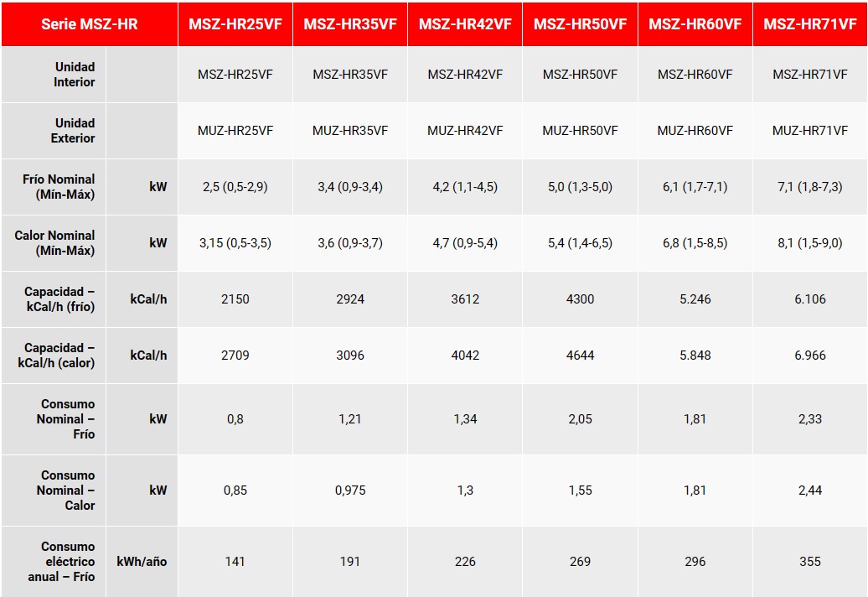Image resolution: width=868 pixels, height=597 pixels.
Task: Click the value 7,1 (1,8-7,3)
Action: coord(810,187)
